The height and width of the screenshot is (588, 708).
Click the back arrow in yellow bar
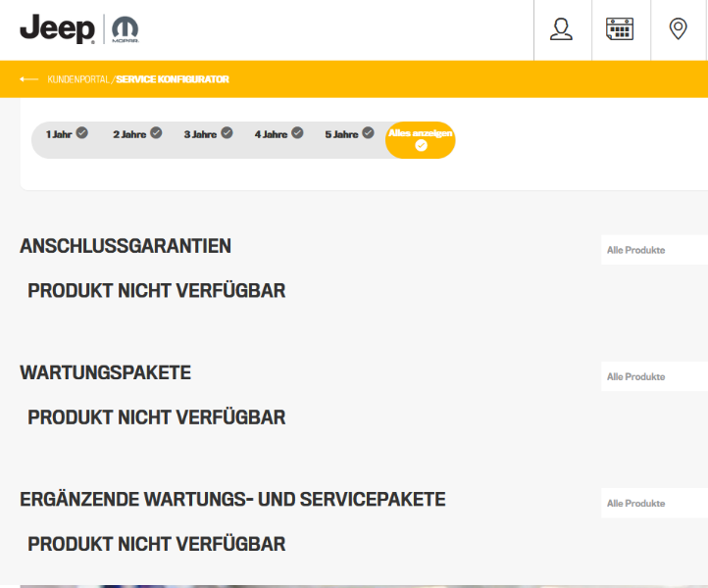click(x=28, y=79)
